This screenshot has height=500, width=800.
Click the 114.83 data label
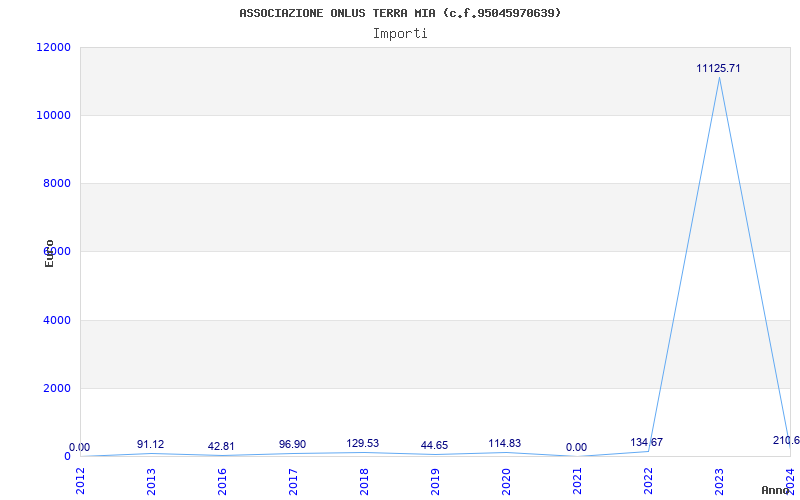505,443
